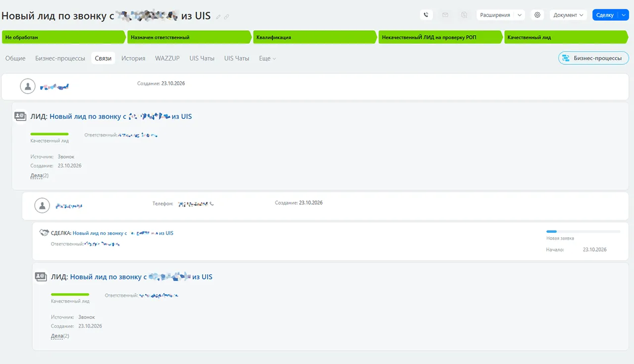Viewport: 634px width, 364px height.
Task: Click the Новая заявка deal progress bar
Action: pos(583,231)
